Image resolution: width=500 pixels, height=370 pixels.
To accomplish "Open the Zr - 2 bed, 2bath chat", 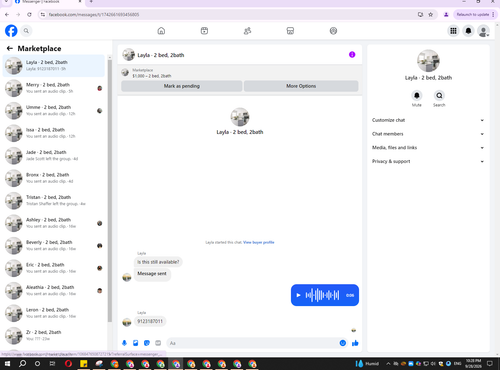I will (x=54, y=335).
